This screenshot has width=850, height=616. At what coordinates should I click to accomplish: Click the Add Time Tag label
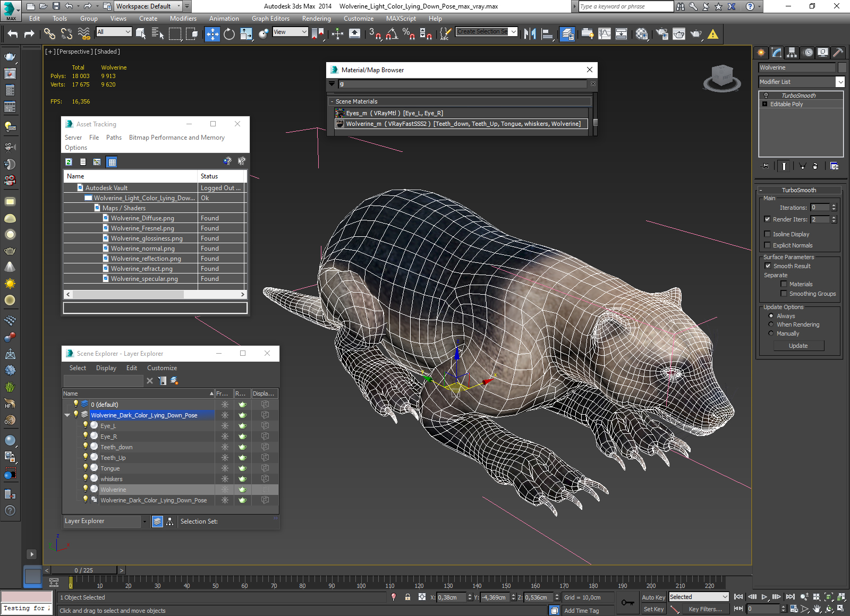(x=581, y=611)
